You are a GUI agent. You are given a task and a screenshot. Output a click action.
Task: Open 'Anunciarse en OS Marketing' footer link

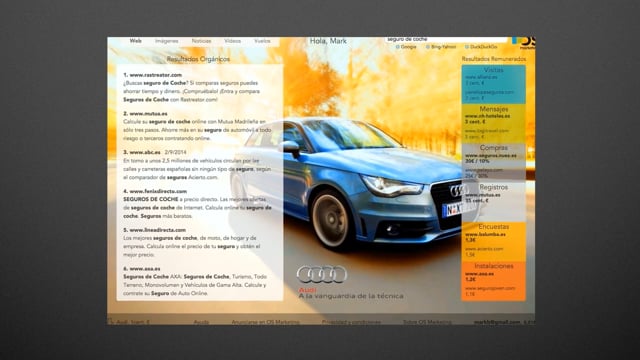(265, 322)
